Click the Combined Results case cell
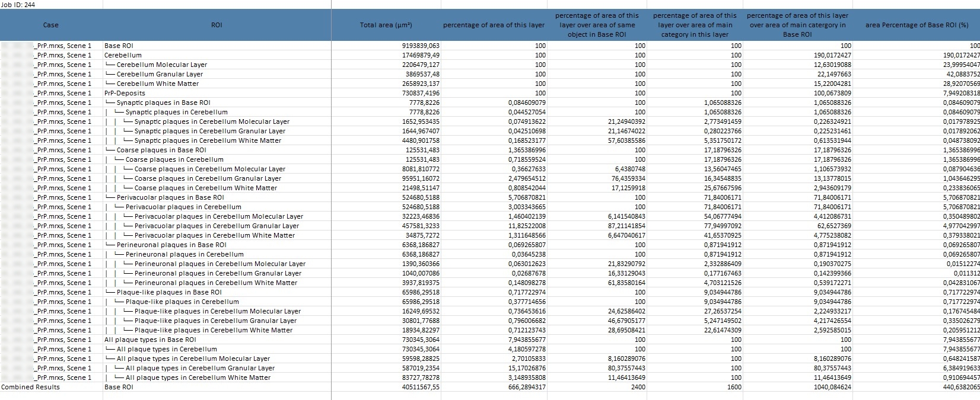 click(31, 387)
